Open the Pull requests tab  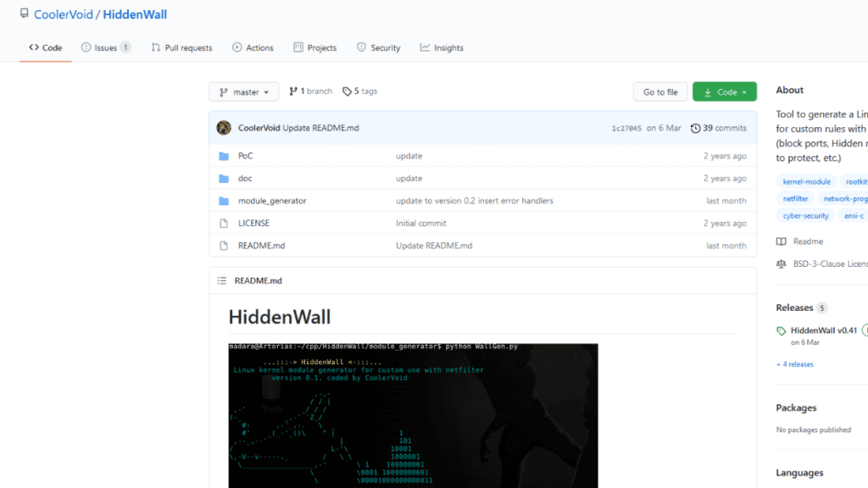pyautogui.click(x=181, y=47)
